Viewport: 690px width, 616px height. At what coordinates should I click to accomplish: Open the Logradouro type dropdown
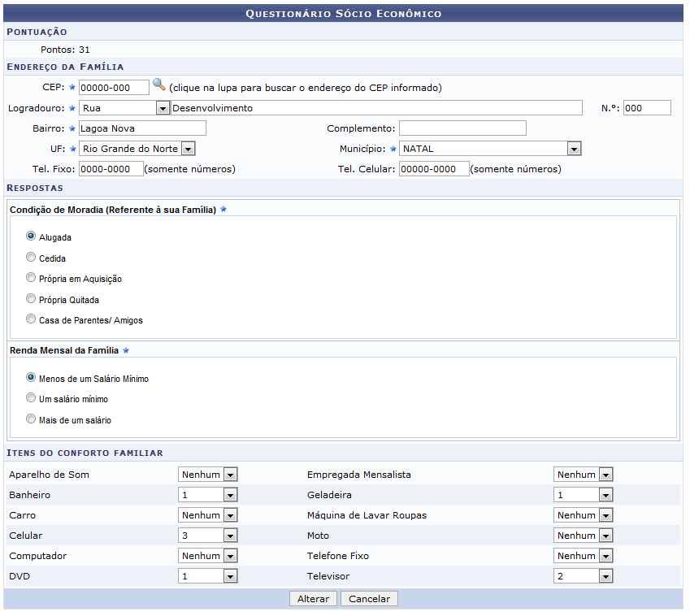(162, 108)
